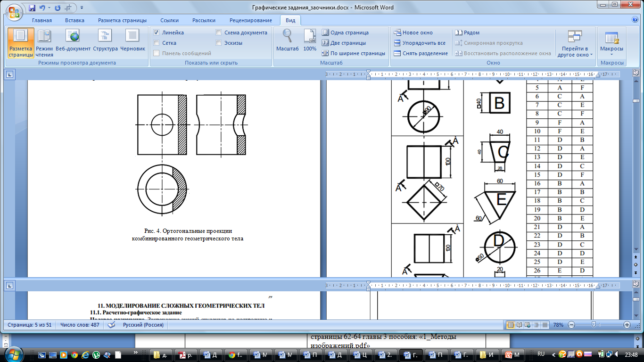Screen dimensions: 644x362
Task: Select Web Layout status bar icon
Action: click(527, 325)
